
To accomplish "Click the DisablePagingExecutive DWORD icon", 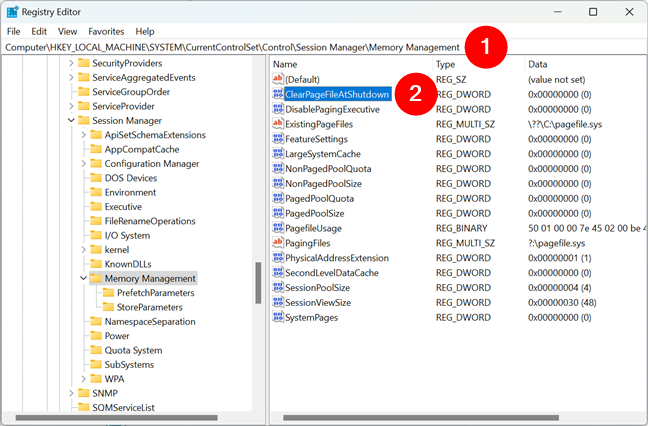I will pos(278,109).
